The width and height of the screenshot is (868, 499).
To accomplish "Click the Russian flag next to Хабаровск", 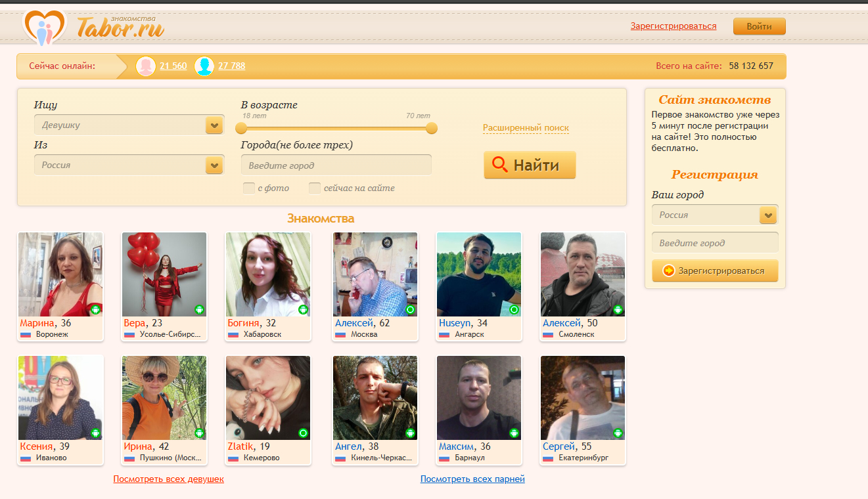I will [x=233, y=334].
